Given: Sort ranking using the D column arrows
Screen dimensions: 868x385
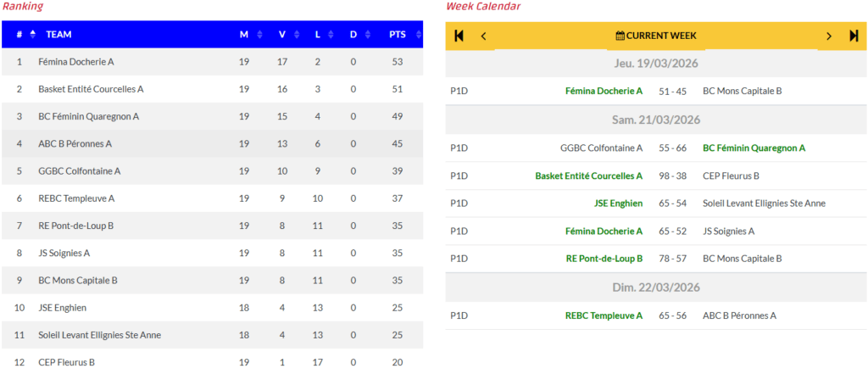Looking at the screenshot, I should [x=368, y=35].
